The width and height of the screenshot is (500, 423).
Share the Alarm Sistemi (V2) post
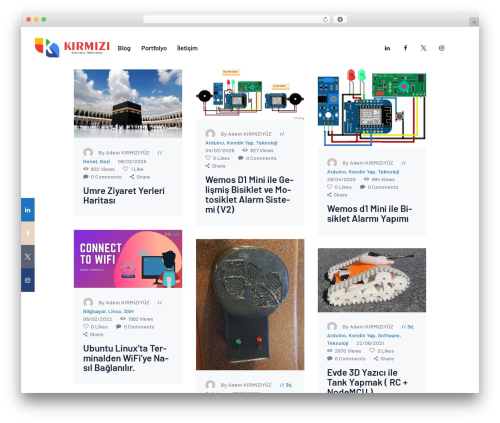pos(216,166)
